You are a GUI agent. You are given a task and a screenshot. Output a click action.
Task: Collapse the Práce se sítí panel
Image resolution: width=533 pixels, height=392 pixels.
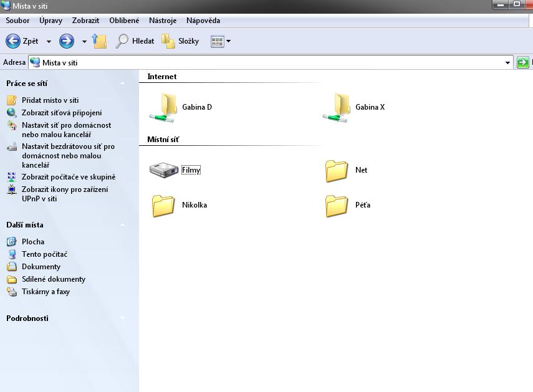[x=123, y=84]
